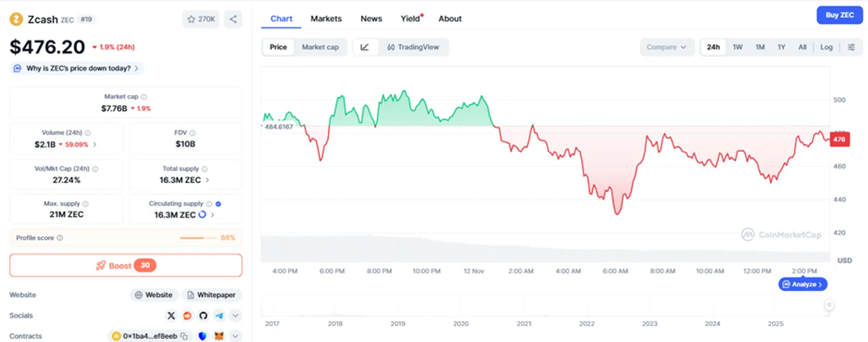
Task: Set chart range to 1W
Action: pos(738,47)
